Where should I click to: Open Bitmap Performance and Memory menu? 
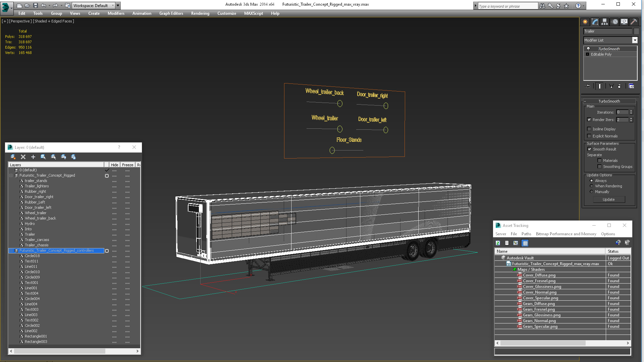(x=566, y=234)
